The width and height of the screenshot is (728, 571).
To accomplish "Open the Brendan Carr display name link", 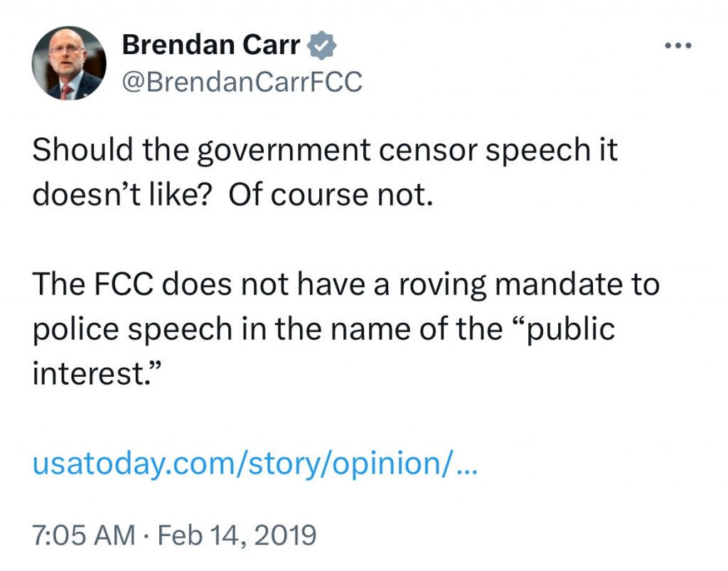I will point(210,46).
